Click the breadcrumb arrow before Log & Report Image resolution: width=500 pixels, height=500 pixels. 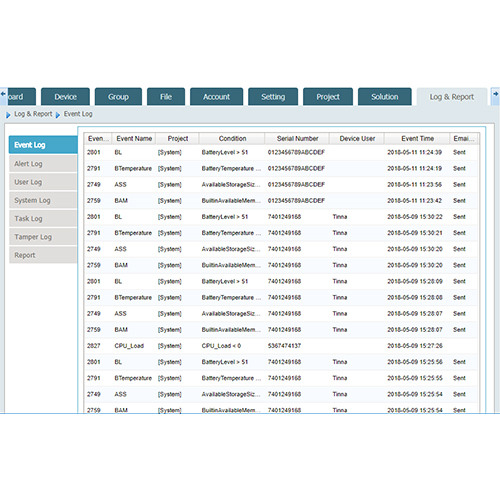(x=8, y=115)
